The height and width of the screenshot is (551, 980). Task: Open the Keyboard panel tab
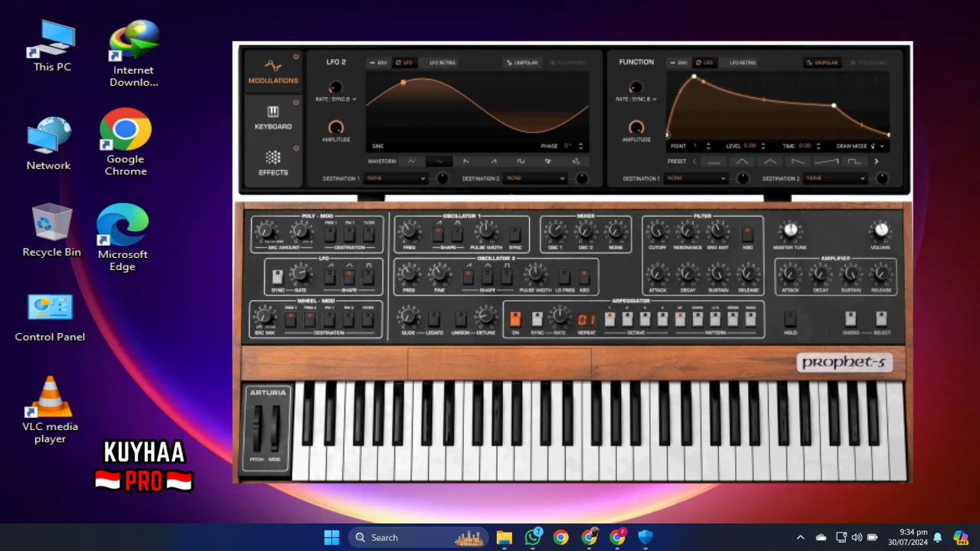pyautogui.click(x=273, y=118)
